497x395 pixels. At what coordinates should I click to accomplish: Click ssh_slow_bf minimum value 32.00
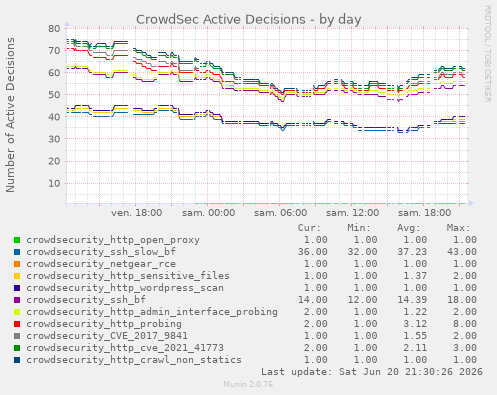click(362, 252)
